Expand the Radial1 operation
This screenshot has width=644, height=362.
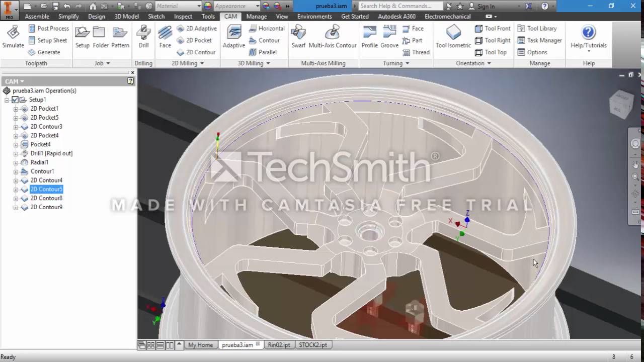[16, 162]
